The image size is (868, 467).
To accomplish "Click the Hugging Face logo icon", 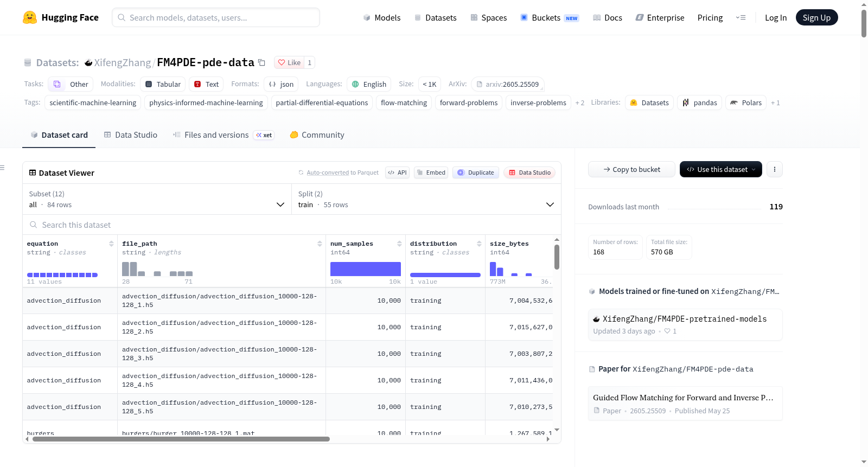I will 30,17.
